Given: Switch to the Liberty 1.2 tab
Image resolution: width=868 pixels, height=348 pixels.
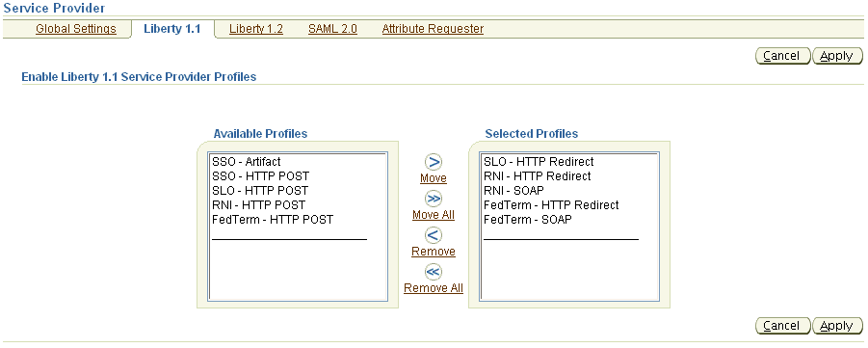Looking at the screenshot, I should point(255,29).
